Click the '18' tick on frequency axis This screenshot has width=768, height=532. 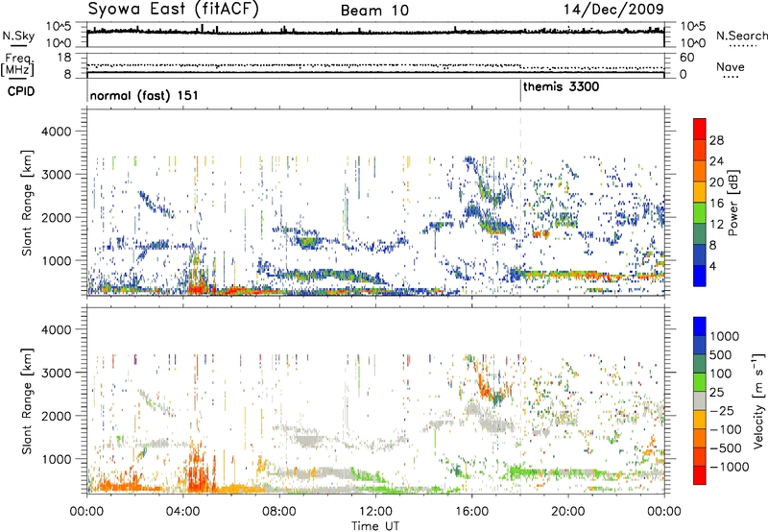[x=63, y=58]
